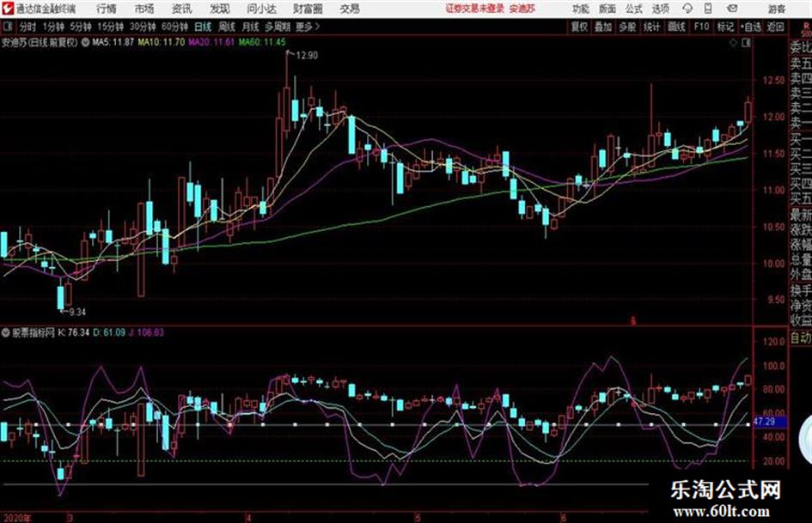Screen dimensions: 812x523
Task: Switch to the 60分钟 period tab
Action: point(174,27)
